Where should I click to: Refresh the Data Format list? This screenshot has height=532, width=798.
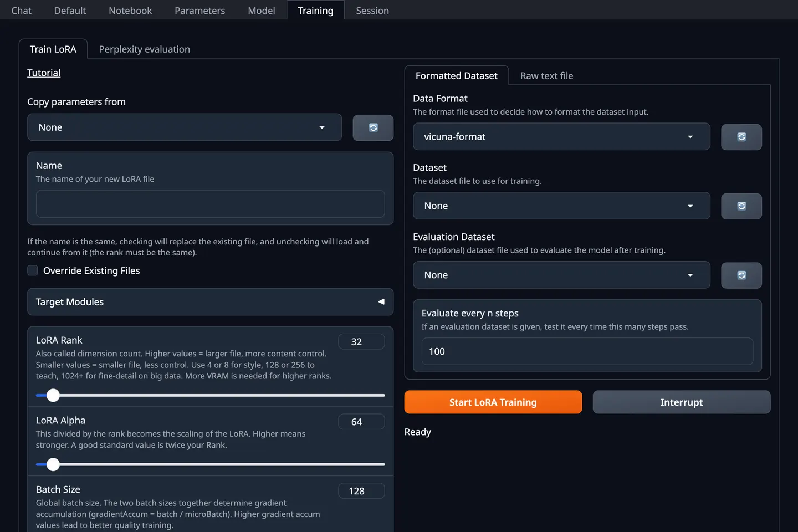click(741, 137)
